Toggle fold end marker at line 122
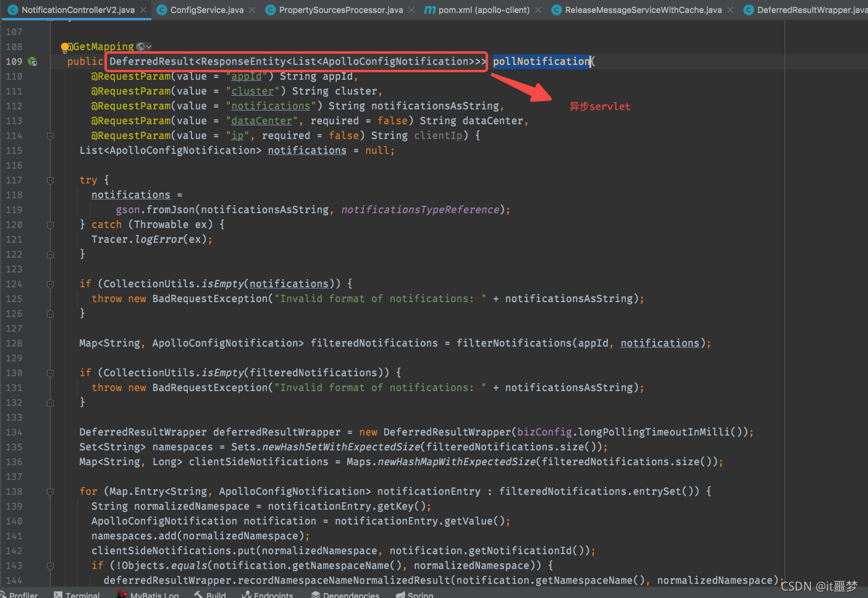868x598 pixels. [x=51, y=255]
